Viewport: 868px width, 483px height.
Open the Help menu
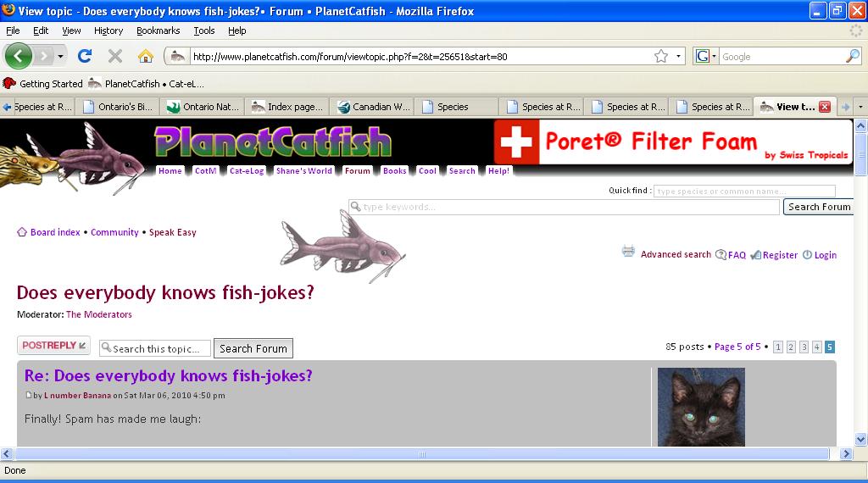[237, 31]
